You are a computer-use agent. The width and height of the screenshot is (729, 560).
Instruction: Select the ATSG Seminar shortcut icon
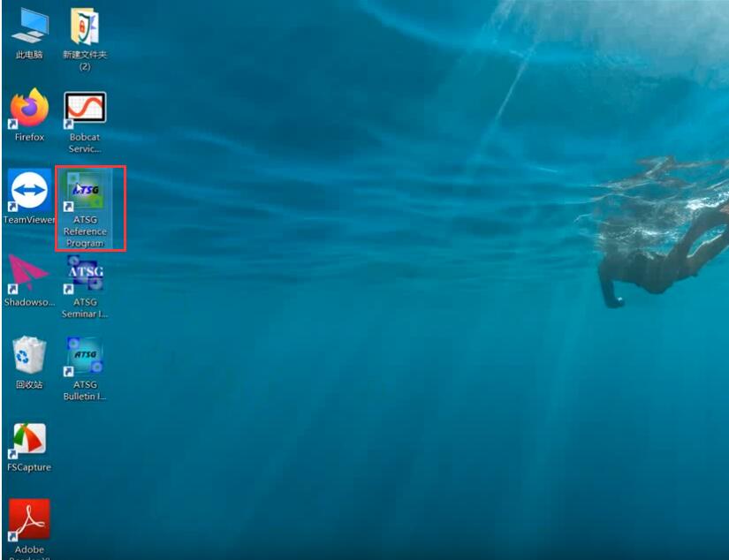pos(84,273)
